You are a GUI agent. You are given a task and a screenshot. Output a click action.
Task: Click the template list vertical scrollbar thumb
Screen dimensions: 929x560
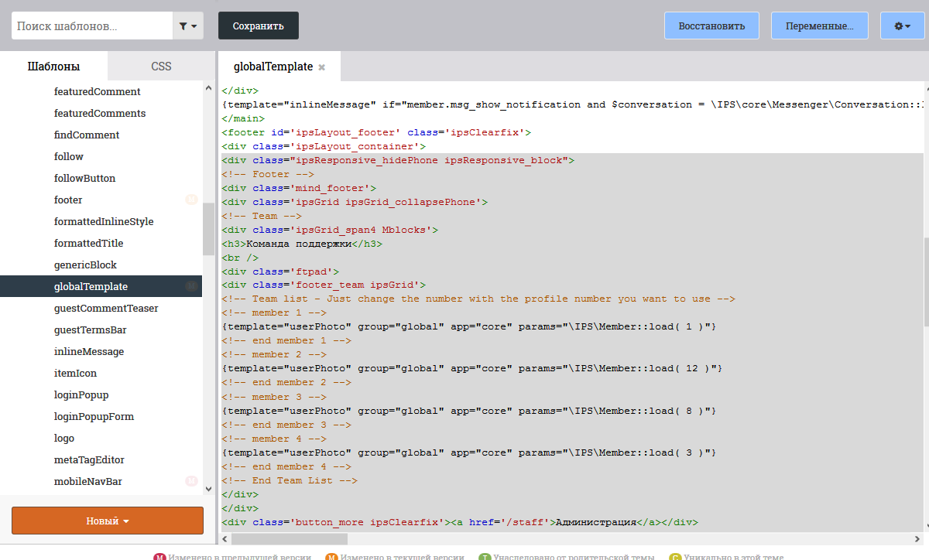click(208, 229)
